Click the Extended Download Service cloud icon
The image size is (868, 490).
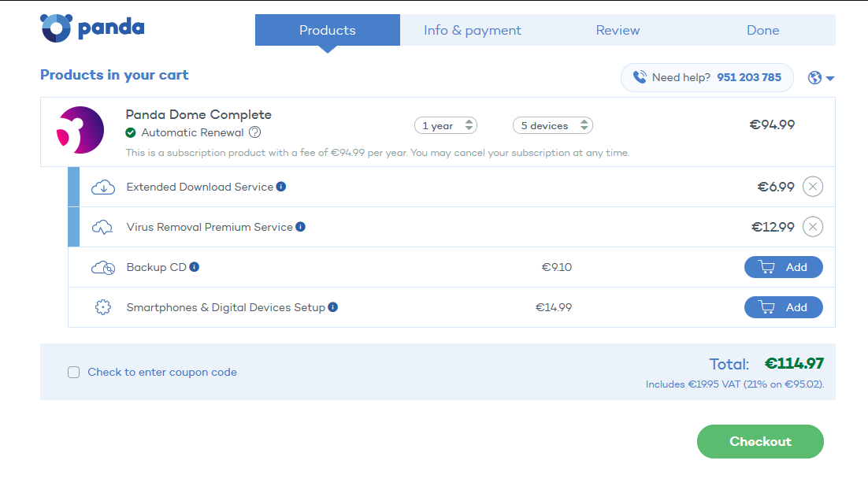(103, 187)
